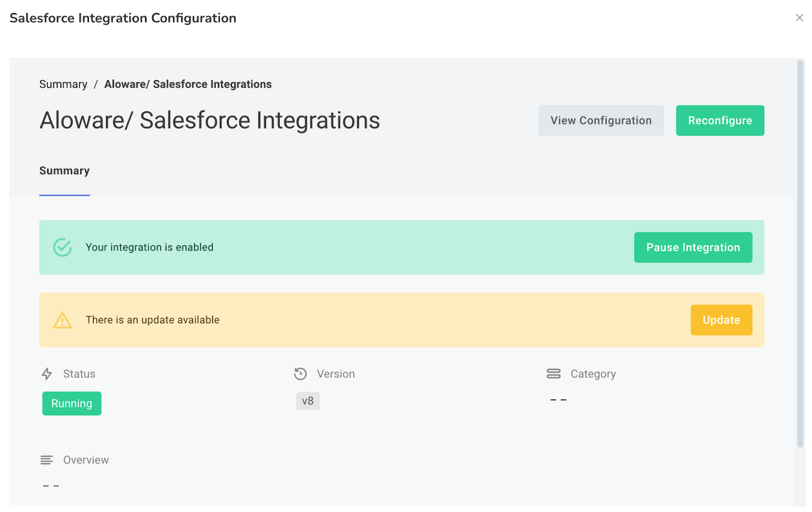Viewport: 812px width, 512px height.
Task: Pause the integration
Action: click(693, 247)
